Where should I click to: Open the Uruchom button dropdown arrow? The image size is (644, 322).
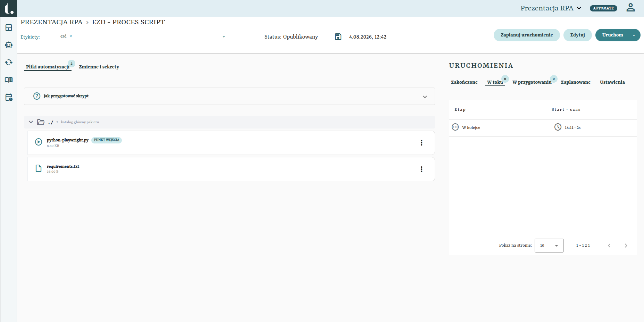coord(634,35)
